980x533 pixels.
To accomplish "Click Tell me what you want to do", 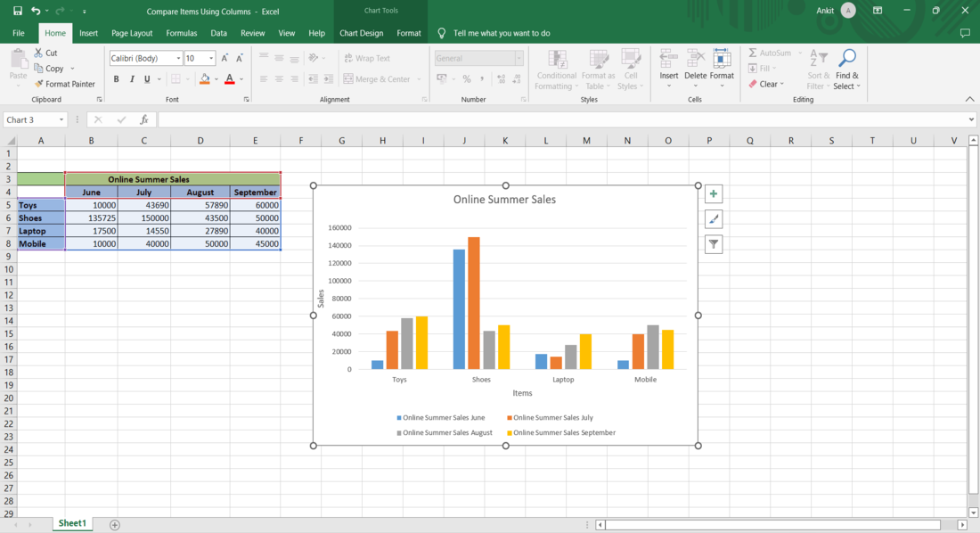I will 501,33.
